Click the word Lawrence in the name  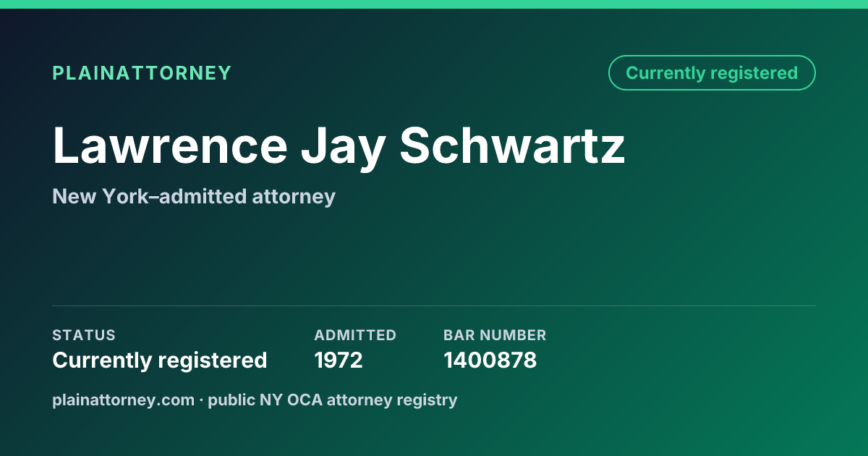tap(170, 145)
